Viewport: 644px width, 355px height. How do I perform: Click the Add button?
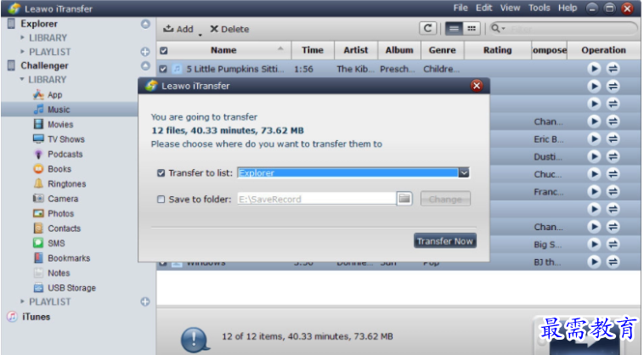pos(178,29)
